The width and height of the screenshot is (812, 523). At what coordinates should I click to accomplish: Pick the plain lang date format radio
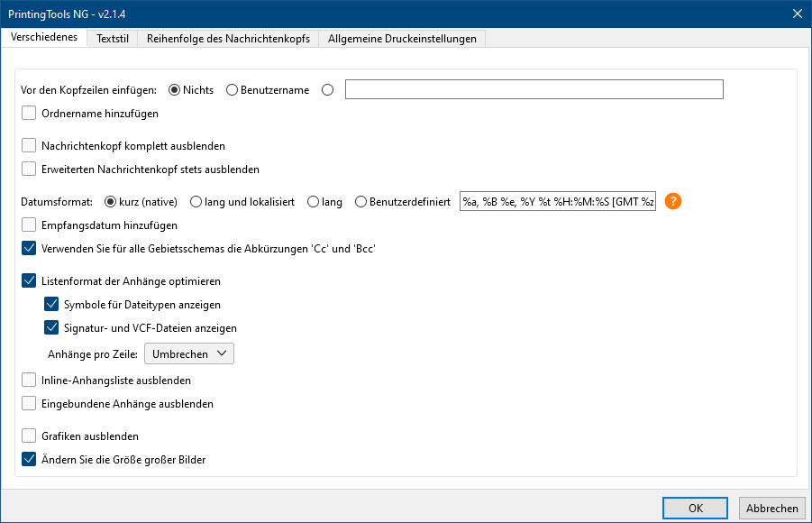313,202
